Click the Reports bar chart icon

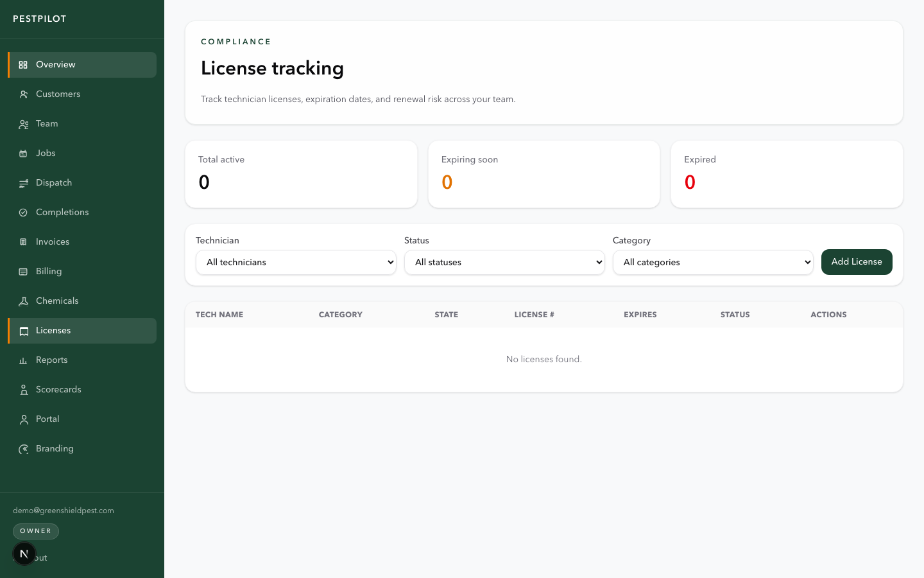point(23,360)
